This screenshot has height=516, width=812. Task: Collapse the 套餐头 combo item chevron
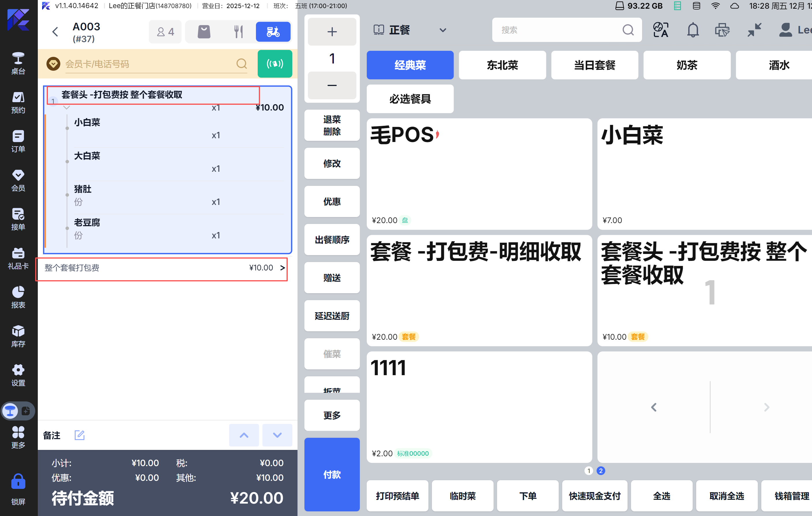66,108
